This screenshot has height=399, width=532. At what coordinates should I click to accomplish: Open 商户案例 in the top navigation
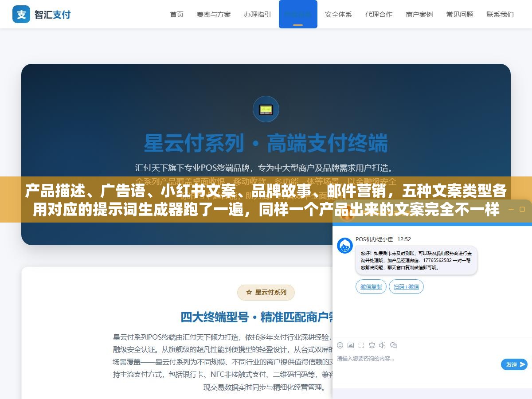point(419,14)
